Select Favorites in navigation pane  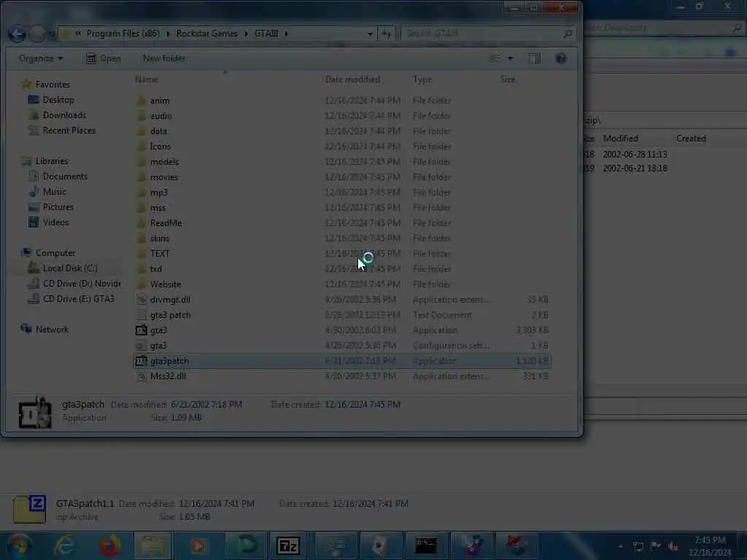53,85
